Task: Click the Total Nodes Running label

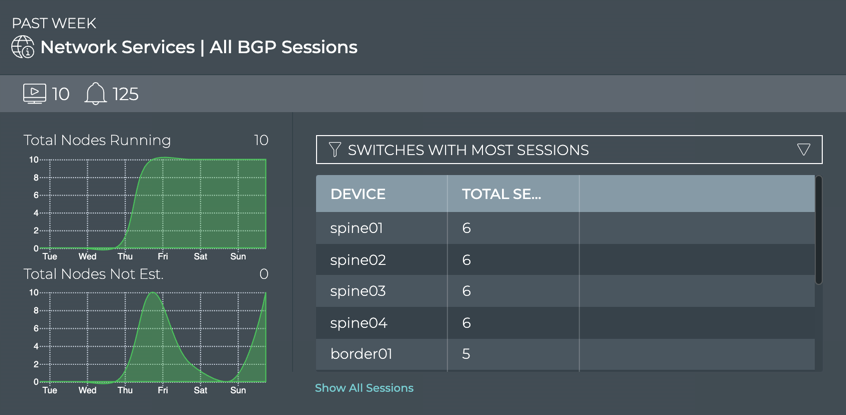Action: 97,141
